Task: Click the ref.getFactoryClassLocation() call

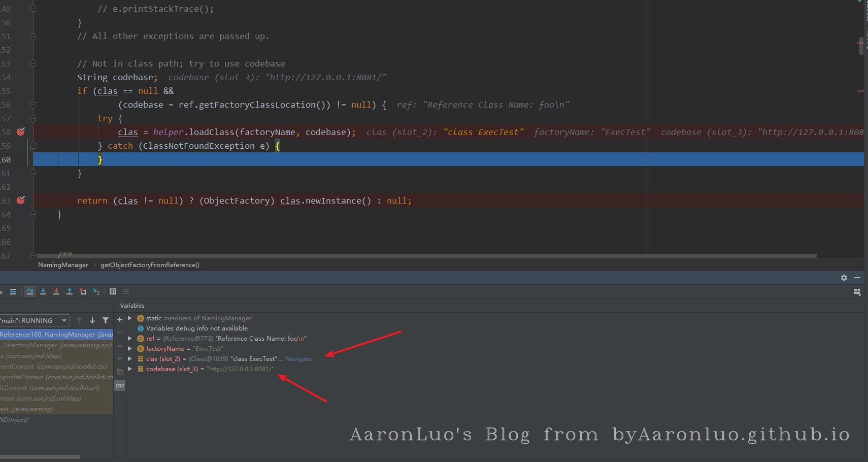Action: click(252, 105)
